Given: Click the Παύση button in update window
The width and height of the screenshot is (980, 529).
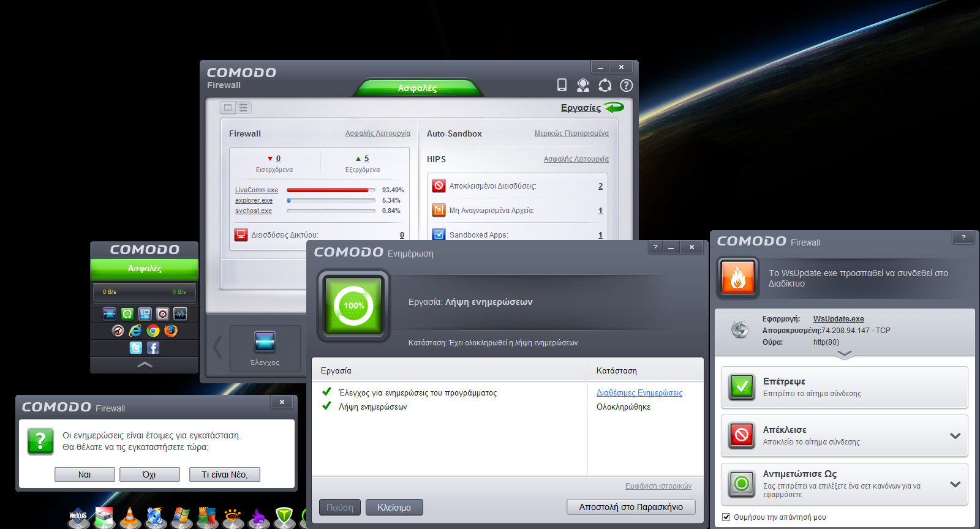Looking at the screenshot, I should click(340, 507).
